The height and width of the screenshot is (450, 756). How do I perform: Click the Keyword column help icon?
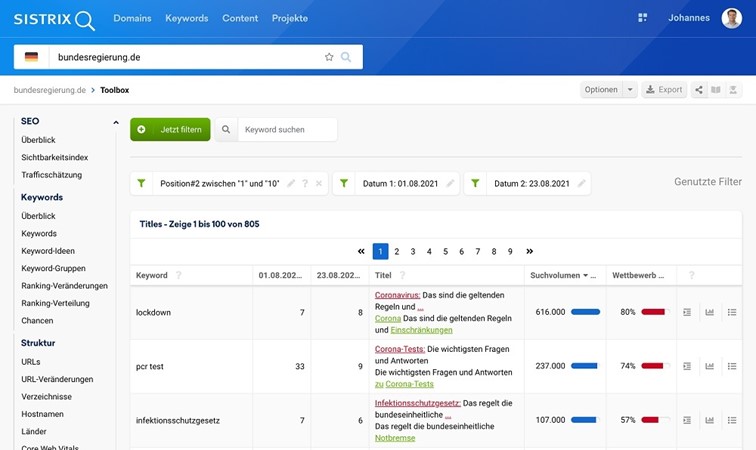tap(178, 275)
